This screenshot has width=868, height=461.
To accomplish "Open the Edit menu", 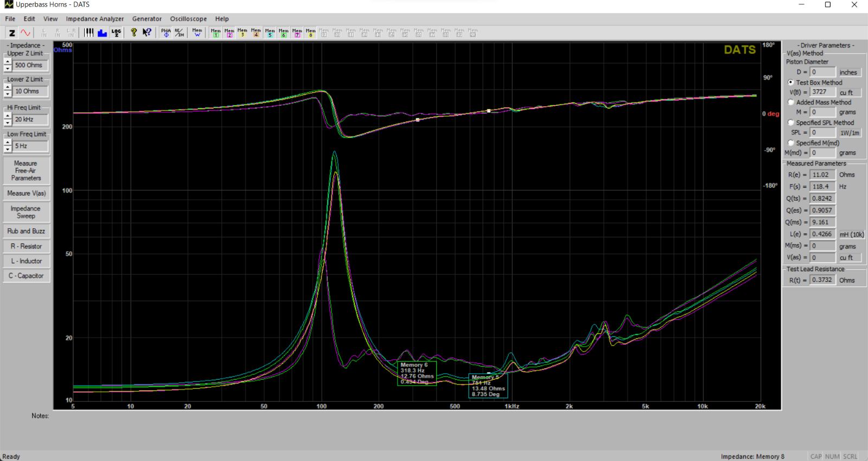I will (29, 18).
